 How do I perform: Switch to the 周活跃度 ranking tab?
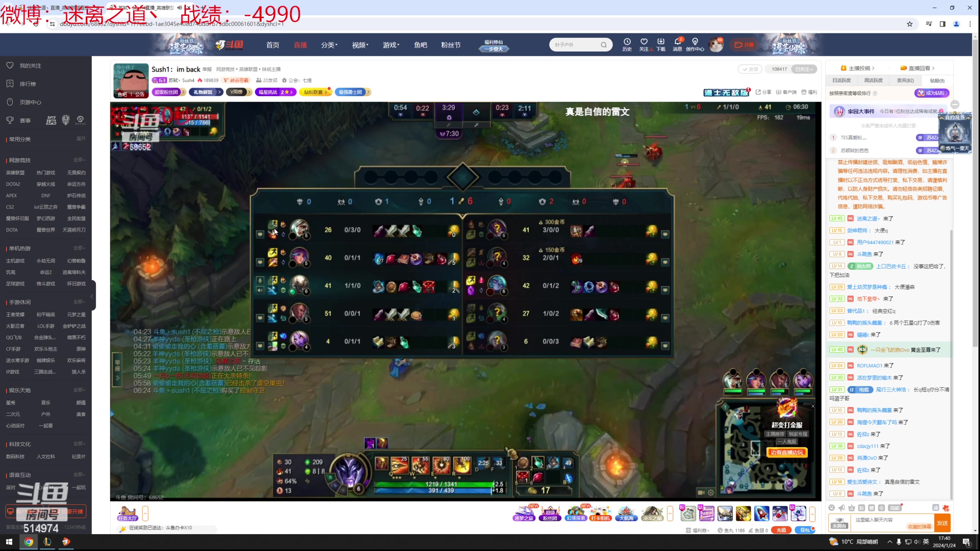pos(873,80)
